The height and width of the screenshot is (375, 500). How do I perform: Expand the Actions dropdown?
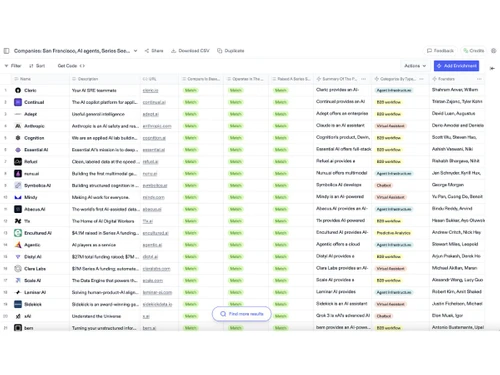point(415,66)
